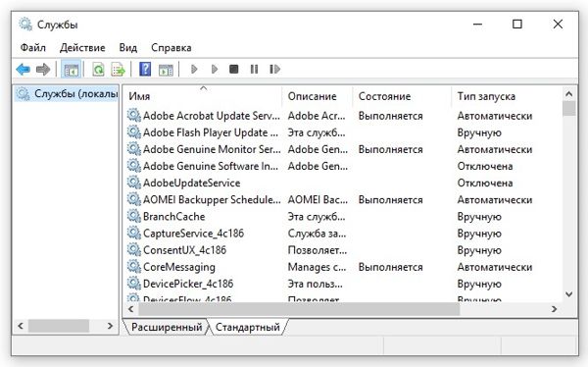Select the CoreMessaging service
The width and height of the screenshot is (588, 367).
[344, 267]
